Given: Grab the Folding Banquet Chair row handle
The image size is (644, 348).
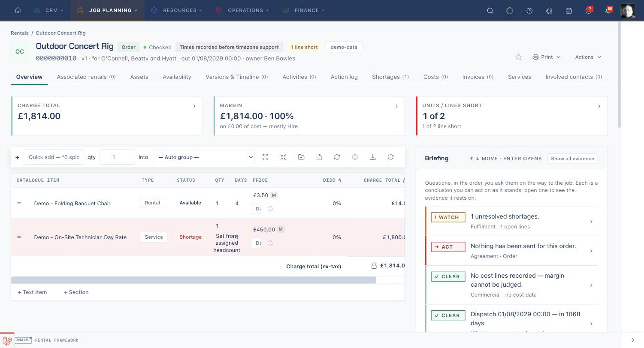Looking at the screenshot, I should pos(19,204).
